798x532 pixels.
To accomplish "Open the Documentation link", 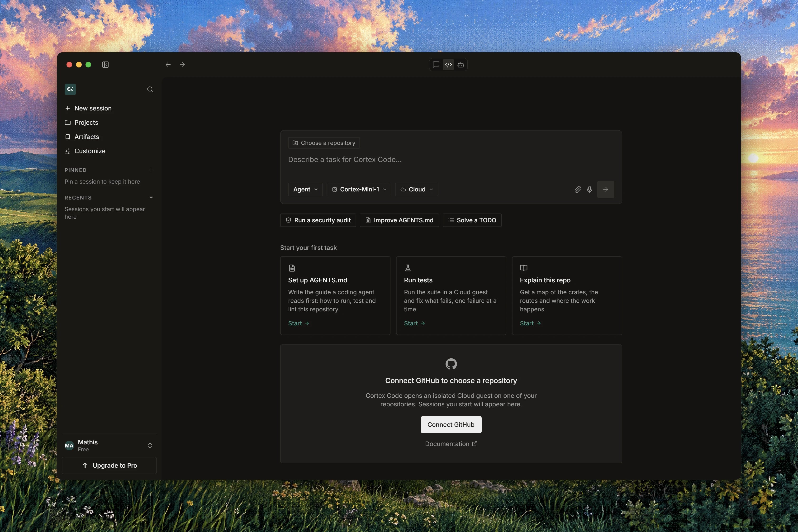I will pyautogui.click(x=451, y=444).
